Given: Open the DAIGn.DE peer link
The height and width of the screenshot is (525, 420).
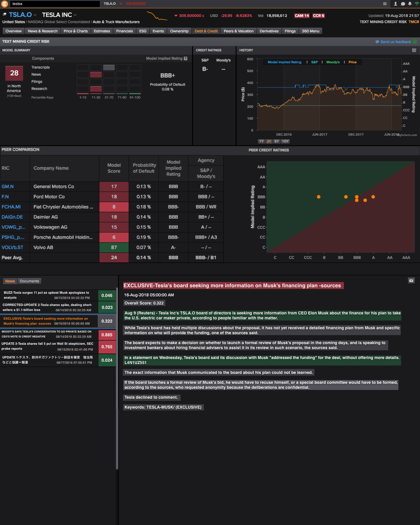Looking at the screenshot, I should (12, 217).
